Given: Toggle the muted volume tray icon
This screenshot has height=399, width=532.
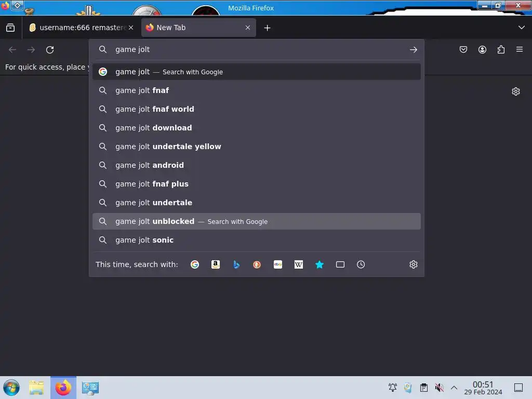Looking at the screenshot, I should [x=440, y=388].
